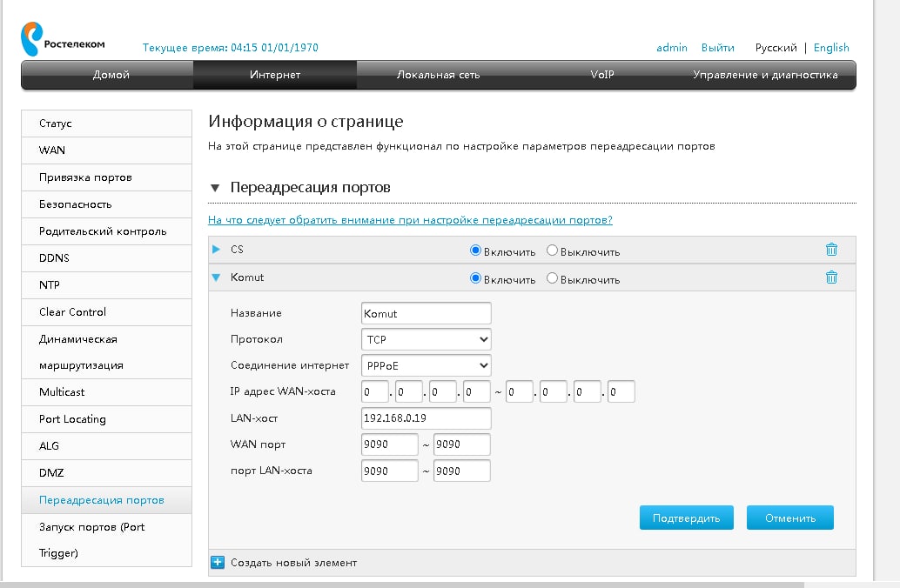Viewport: 900px width, 588px height.
Task: Open the port forwarding help link
Action: (410, 220)
